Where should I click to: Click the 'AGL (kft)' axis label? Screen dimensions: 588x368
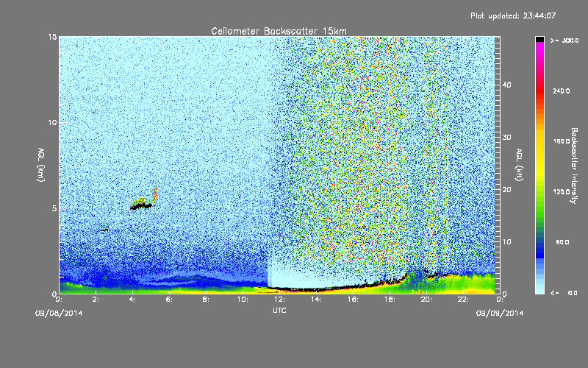click(519, 165)
